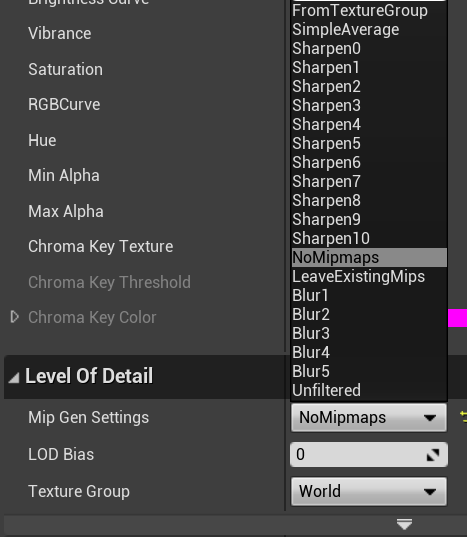This screenshot has height=537, width=467.
Task: Select Blur1 from the list
Action: (369, 295)
